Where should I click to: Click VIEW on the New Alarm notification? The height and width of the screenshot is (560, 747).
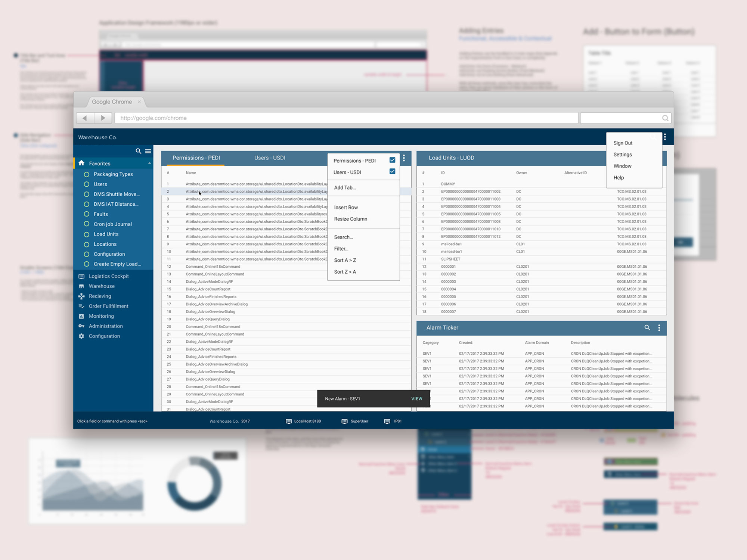tap(417, 399)
